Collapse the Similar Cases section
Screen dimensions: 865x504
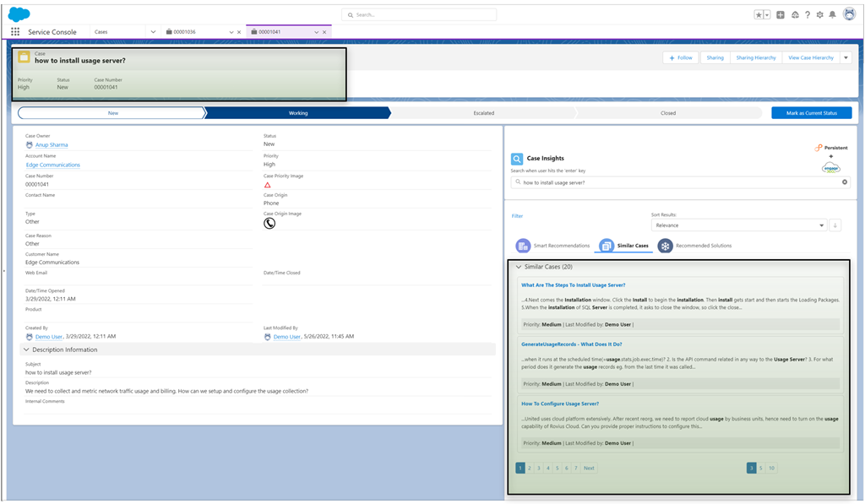(x=519, y=267)
